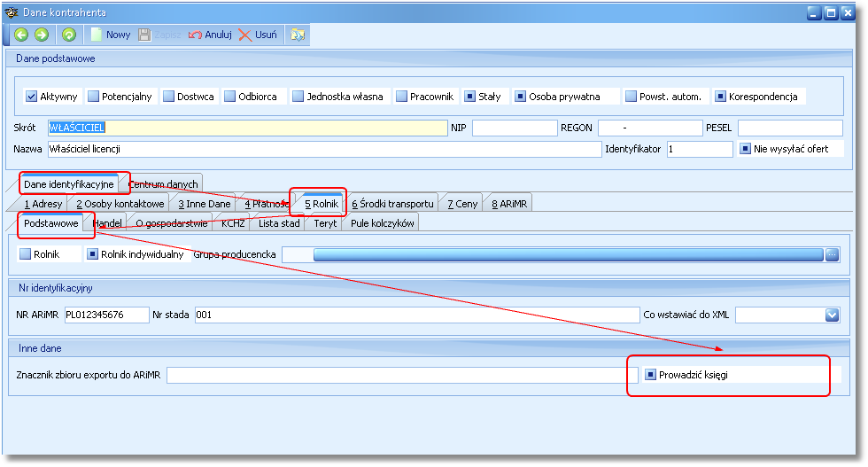Open the 4 Płatność tab
Image resolution: width=868 pixels, height=467 pixels.
267,204
